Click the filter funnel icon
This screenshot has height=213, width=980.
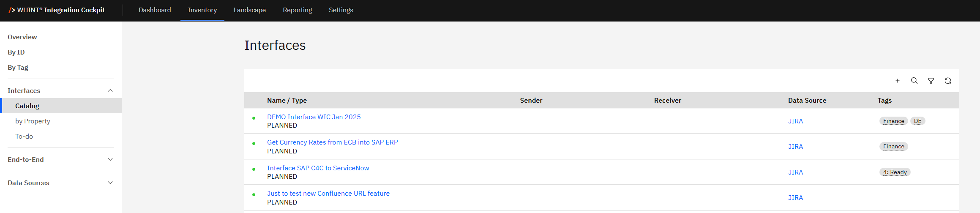click(x=931, y=81)
